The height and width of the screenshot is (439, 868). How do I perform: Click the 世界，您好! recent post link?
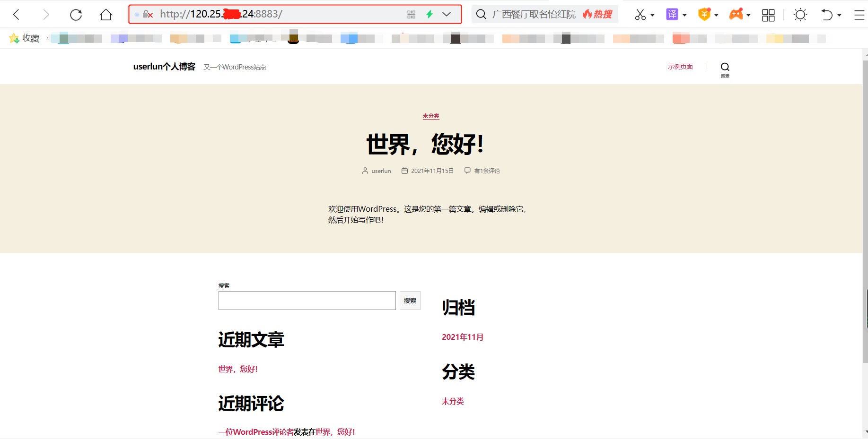(238, 369)
